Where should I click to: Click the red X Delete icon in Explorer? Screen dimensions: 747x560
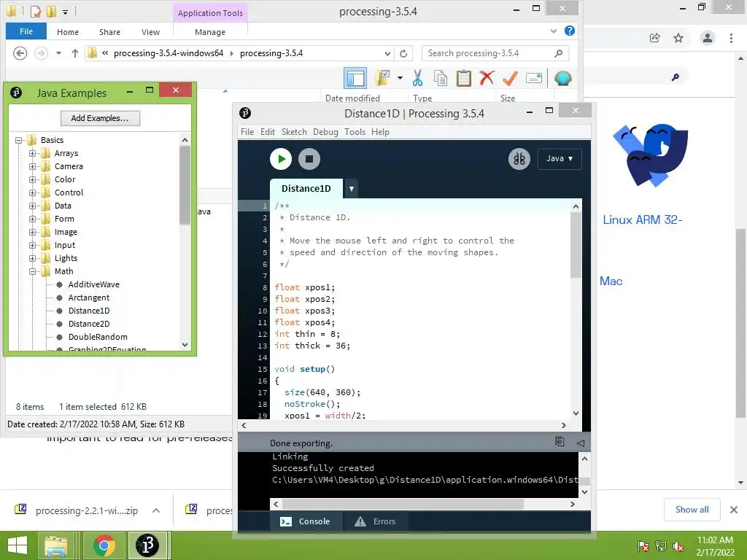(487, 77)
